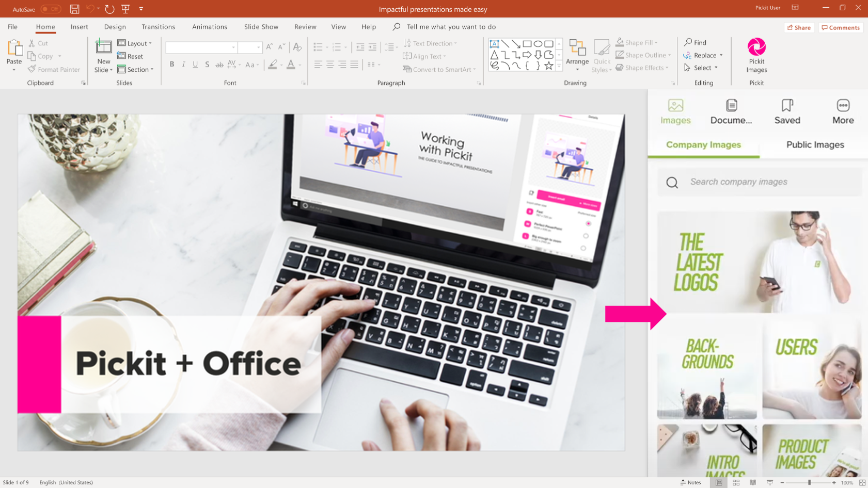Open the Comments button
Viewport: 868px width, 488px height.
click(x=841, y=28)
